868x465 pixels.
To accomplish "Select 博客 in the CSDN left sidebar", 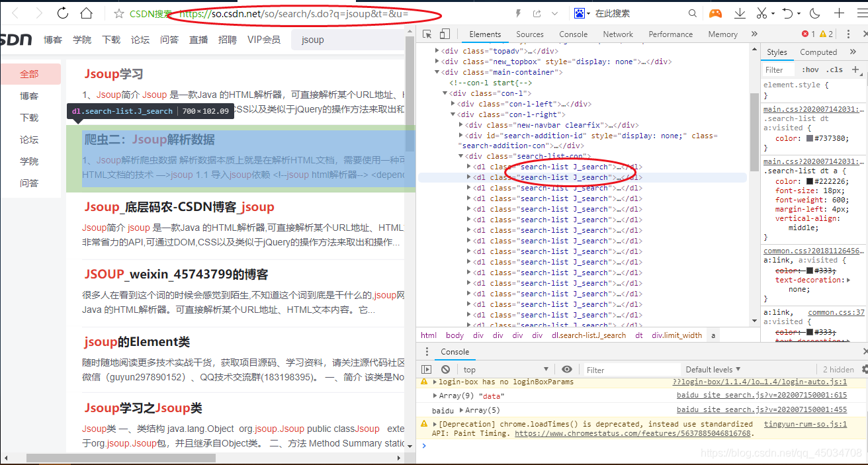I will tap(29, 96).
